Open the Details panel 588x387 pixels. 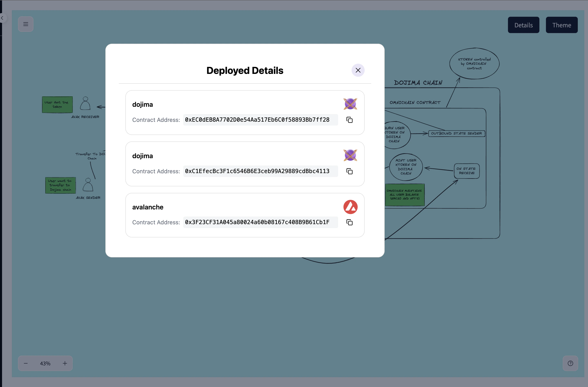(x=523, y=25)
